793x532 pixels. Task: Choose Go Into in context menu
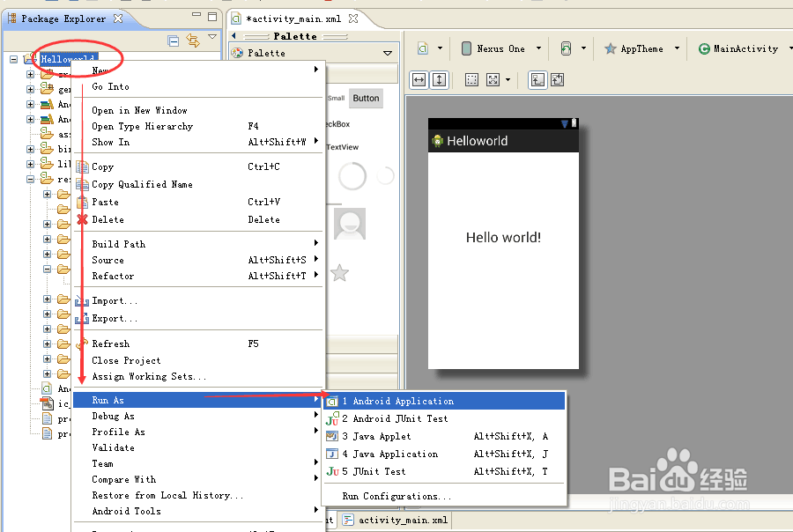(197, 86)
